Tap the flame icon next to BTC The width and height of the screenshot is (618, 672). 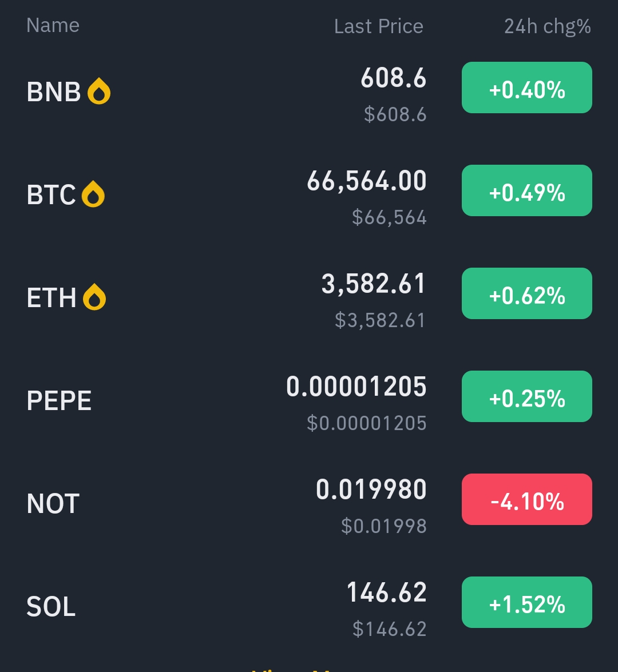click(93, 194)
